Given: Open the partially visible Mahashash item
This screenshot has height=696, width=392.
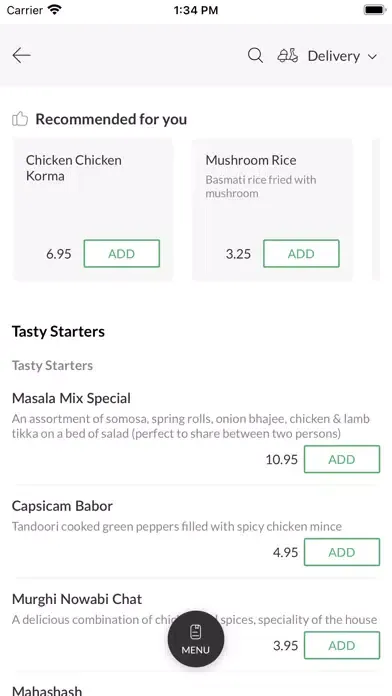Looking at the screenshot, I should 47,690.
